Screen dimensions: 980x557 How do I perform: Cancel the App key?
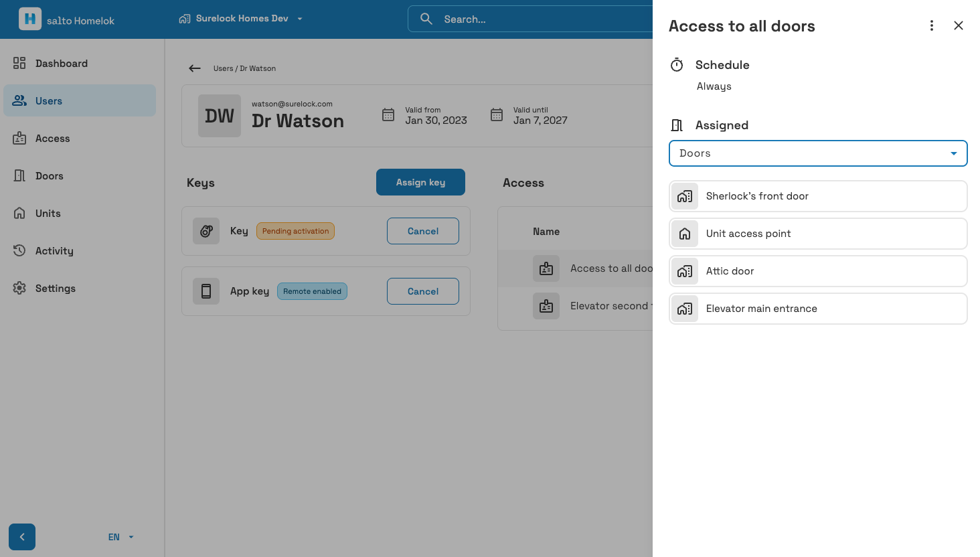(423, 291)
